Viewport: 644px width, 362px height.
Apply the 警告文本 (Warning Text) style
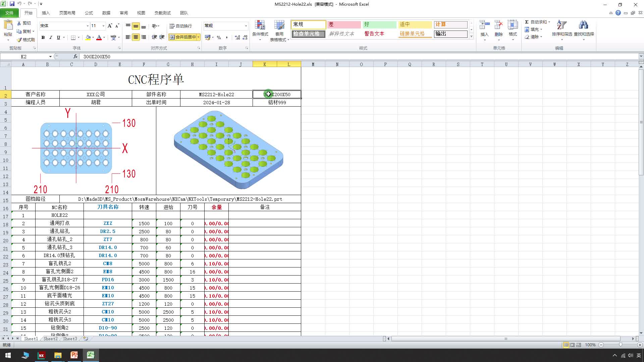[x=380, y=34]
